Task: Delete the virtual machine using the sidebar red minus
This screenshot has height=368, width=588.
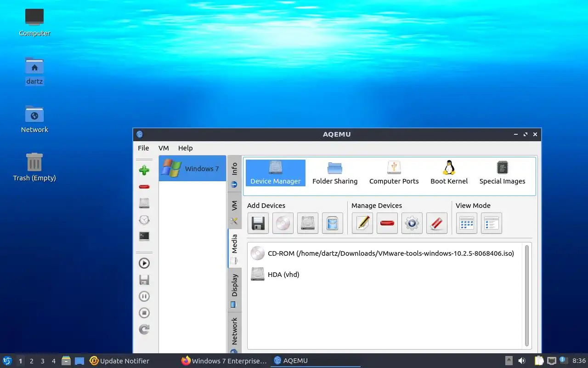Action: 144,187
